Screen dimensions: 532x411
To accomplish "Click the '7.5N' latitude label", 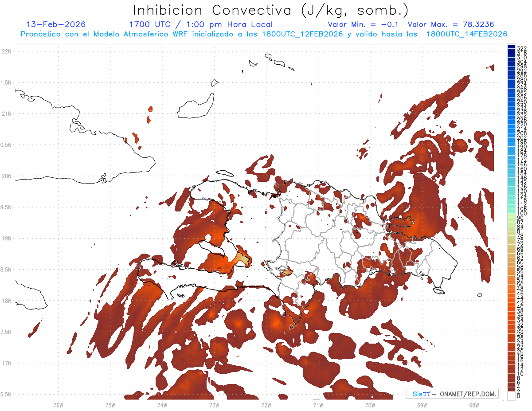I will [6, 332].
